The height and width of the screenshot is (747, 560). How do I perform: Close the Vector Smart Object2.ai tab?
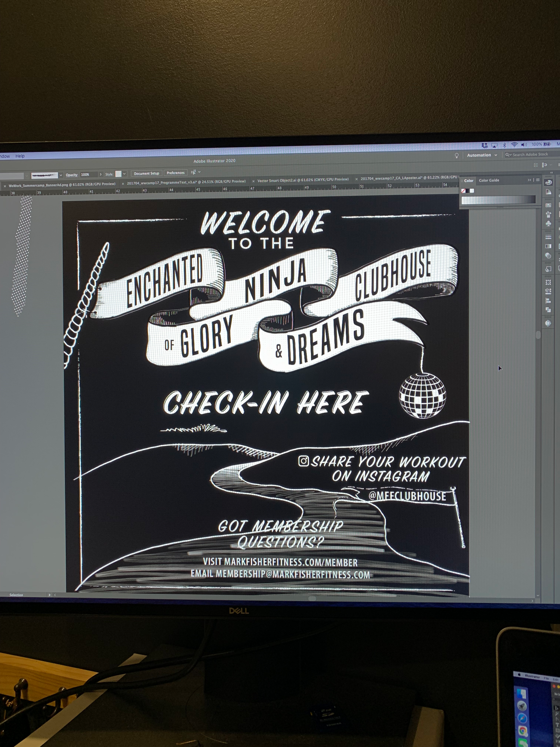(x=254, y=181)
